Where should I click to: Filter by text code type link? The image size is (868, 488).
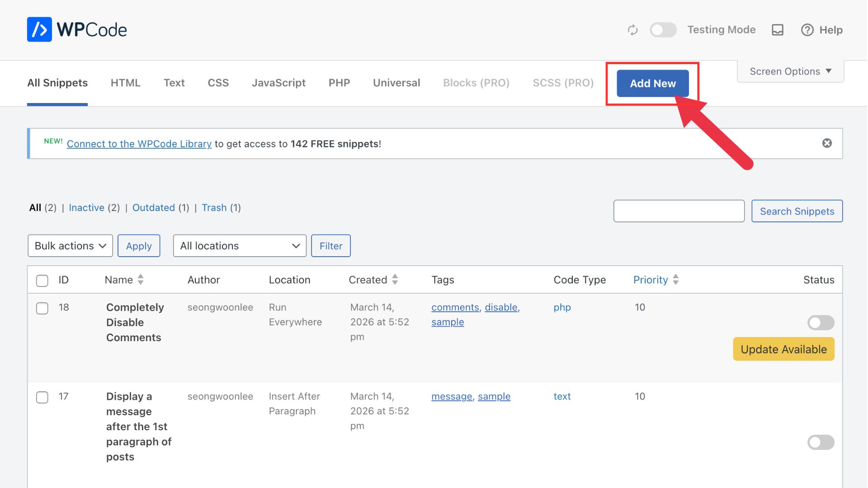[562, 396]
